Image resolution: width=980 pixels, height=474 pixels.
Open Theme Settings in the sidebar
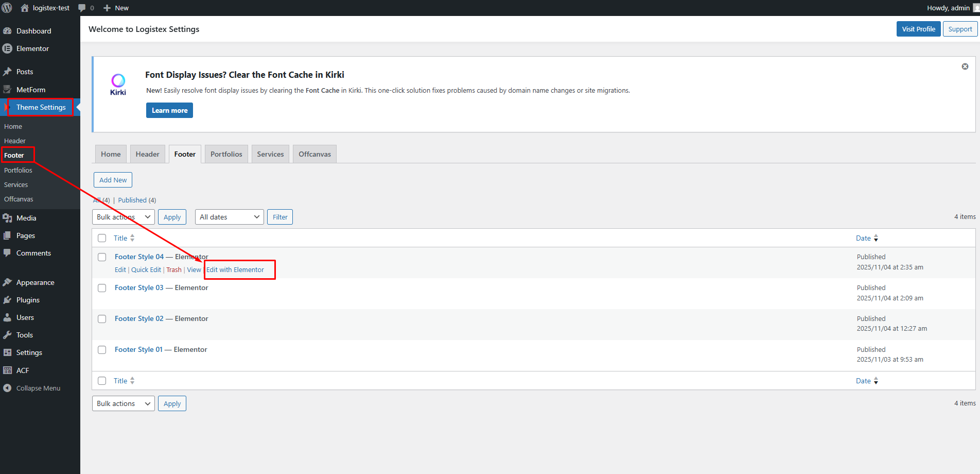click(40, 107)
